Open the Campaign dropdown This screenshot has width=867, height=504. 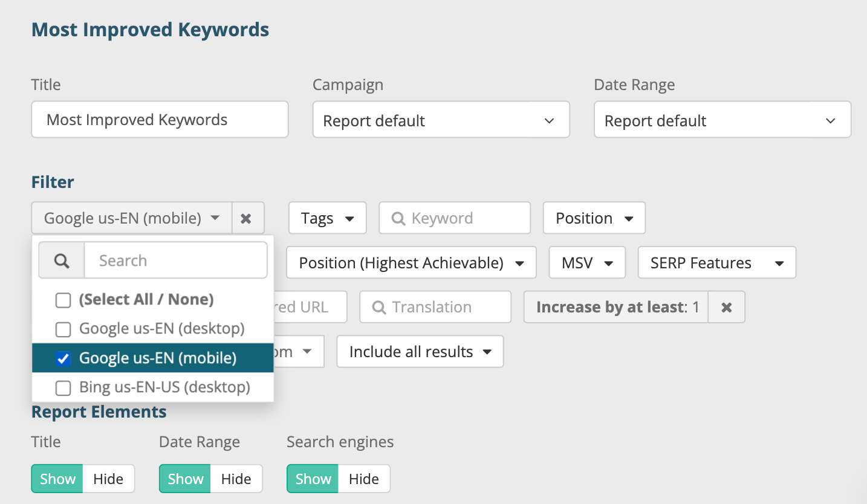(441, 120)
